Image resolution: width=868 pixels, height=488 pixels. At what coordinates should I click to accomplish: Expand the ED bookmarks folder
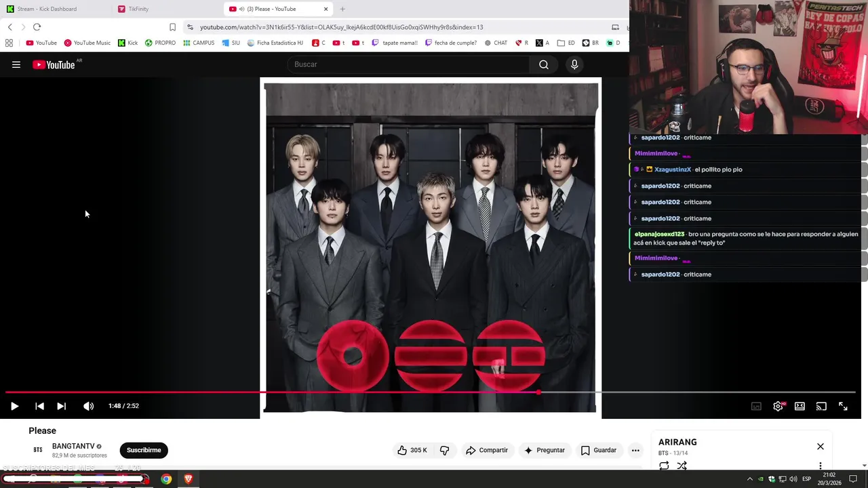click(566, 43)
